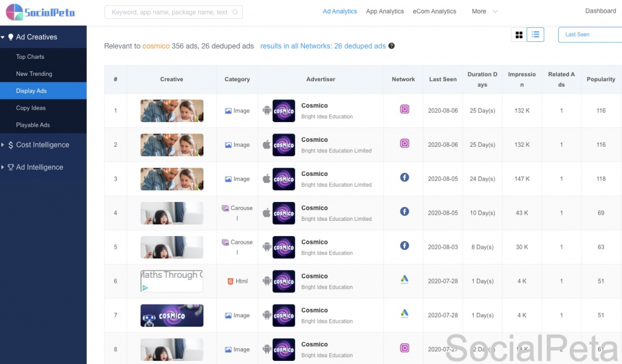Click Instagram network icon in row 8

pyautogui.click(x=404, y=348)
